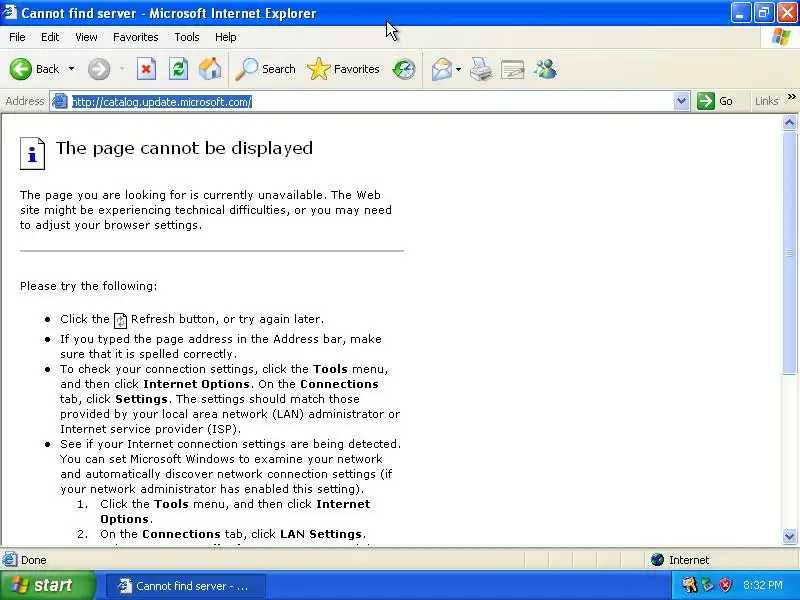Click the Links toolbar label
The image size is (800, 600).
click(x=766, y=101)
